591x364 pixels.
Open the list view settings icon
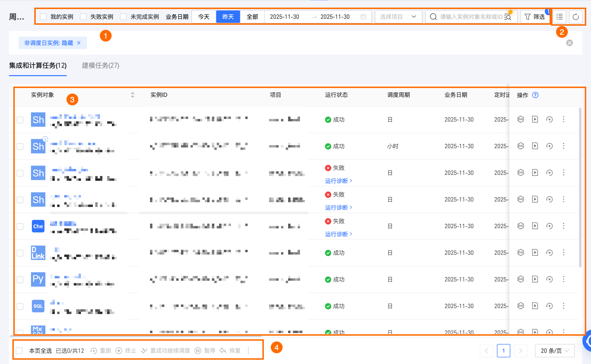(x=559, y=17)
